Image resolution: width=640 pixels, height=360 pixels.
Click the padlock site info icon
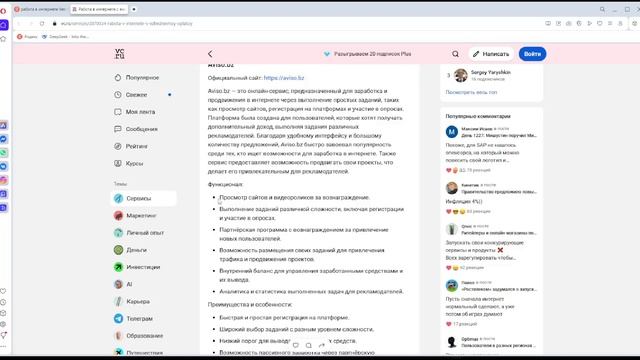click(54, 24)
